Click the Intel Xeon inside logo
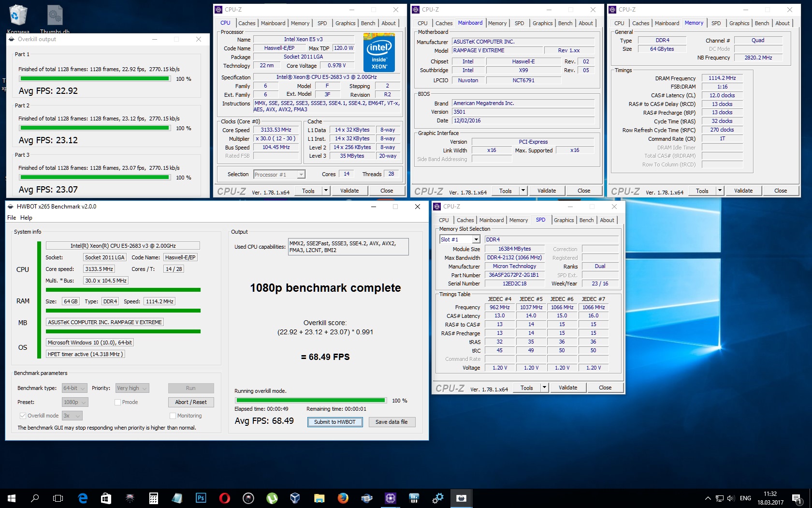This screenshot has height=508, width=812. pyautogui.click(x=379, y=52)
